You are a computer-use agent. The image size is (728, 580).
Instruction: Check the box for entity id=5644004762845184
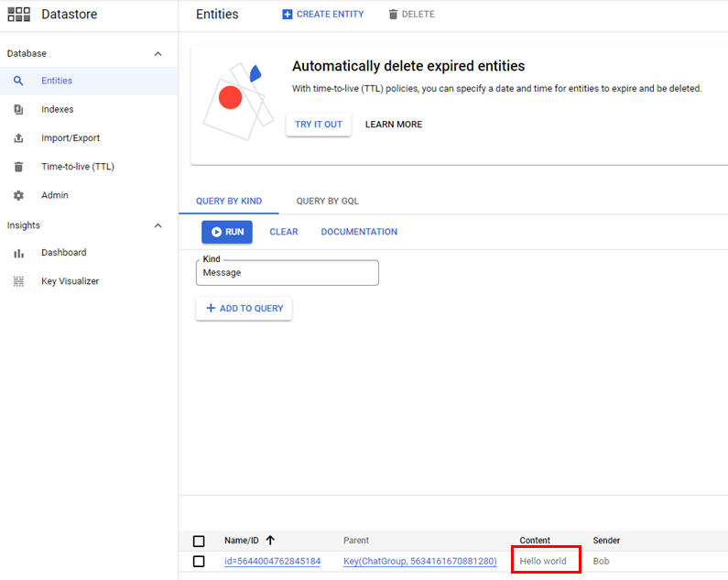click(199, 561)
